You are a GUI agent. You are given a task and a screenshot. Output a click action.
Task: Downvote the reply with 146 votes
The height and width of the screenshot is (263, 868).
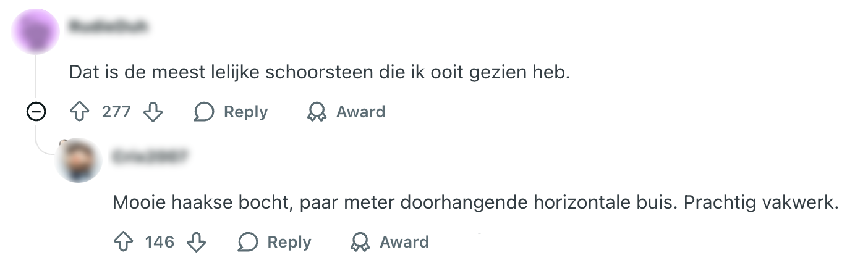tap(196, 242)
